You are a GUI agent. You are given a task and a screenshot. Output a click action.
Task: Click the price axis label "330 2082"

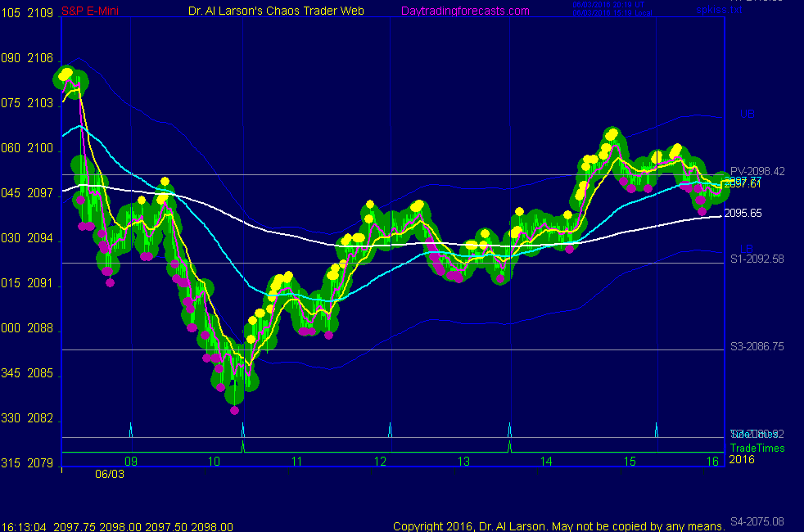point(27,418)
